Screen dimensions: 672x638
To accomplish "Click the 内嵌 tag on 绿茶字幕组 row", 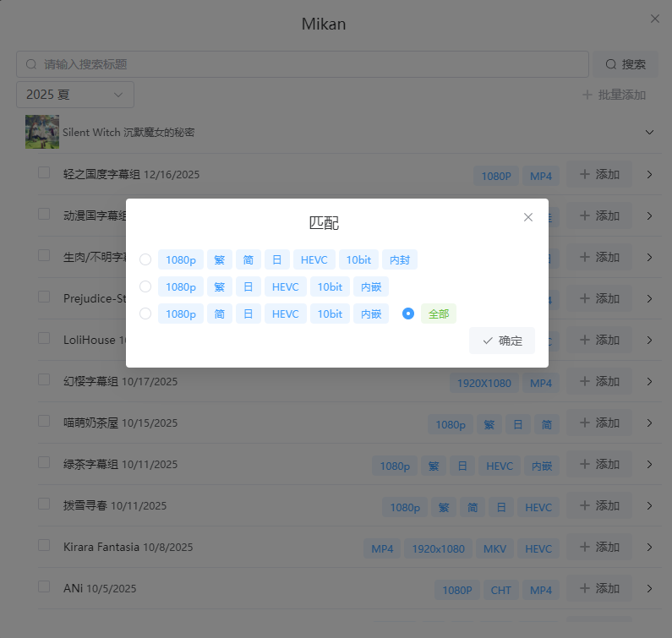I will [x=542, y=466].
